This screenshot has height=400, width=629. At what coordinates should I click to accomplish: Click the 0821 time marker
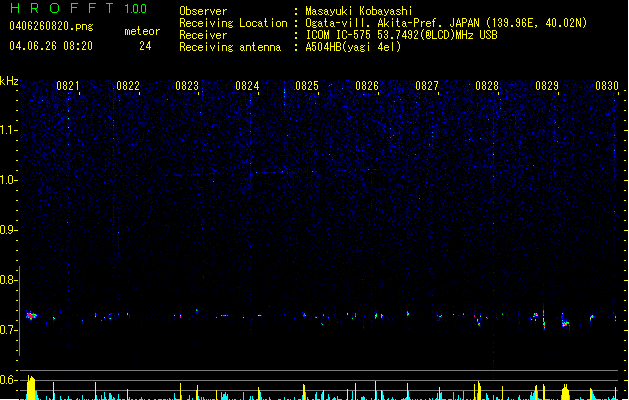tap(68, 86)
